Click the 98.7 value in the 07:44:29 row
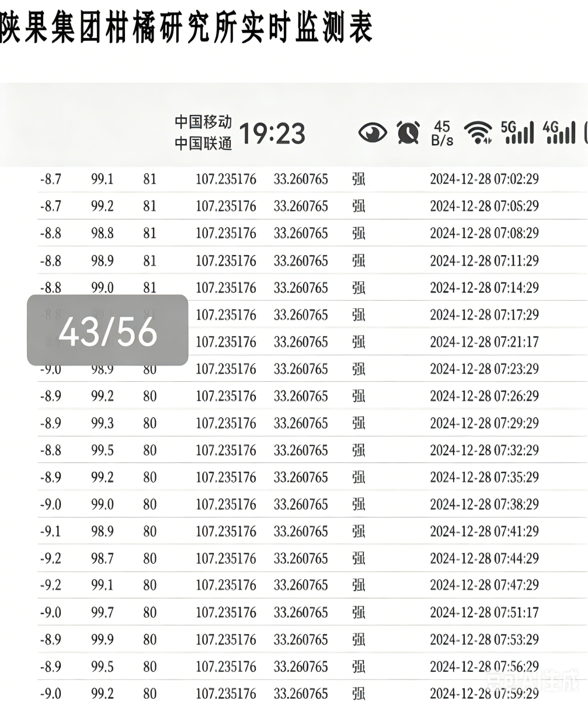588x704 pixels. click(102, 559)
